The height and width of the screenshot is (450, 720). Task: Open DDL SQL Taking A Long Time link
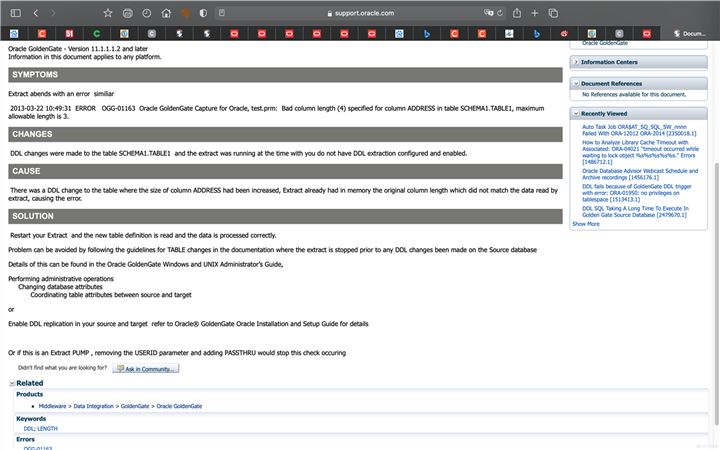click(x=635, y=212)
